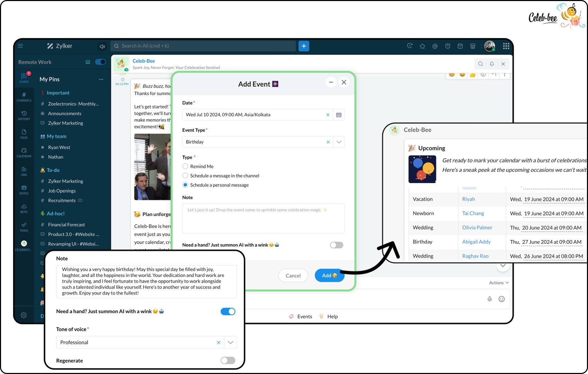Turn on the Regenerate toggle

click(x=228, y=360)
